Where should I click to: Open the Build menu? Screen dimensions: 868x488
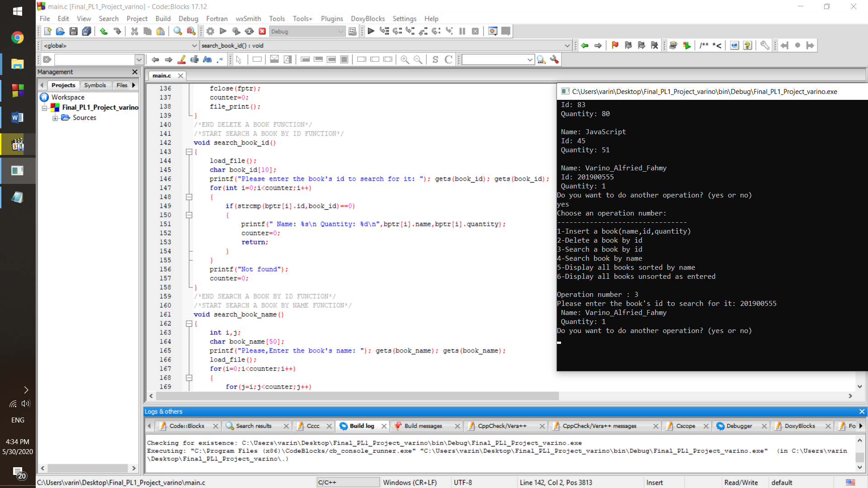pyautogui.click(x=163, y=19)
